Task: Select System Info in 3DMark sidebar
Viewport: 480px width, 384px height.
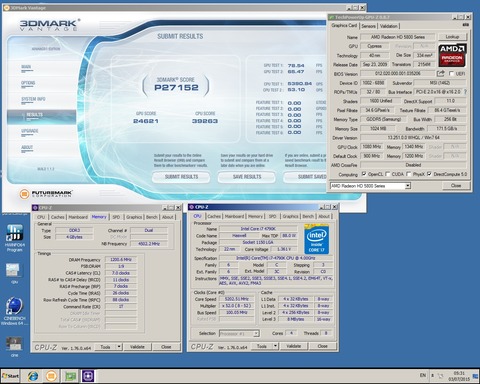Action: pos(33,99)
